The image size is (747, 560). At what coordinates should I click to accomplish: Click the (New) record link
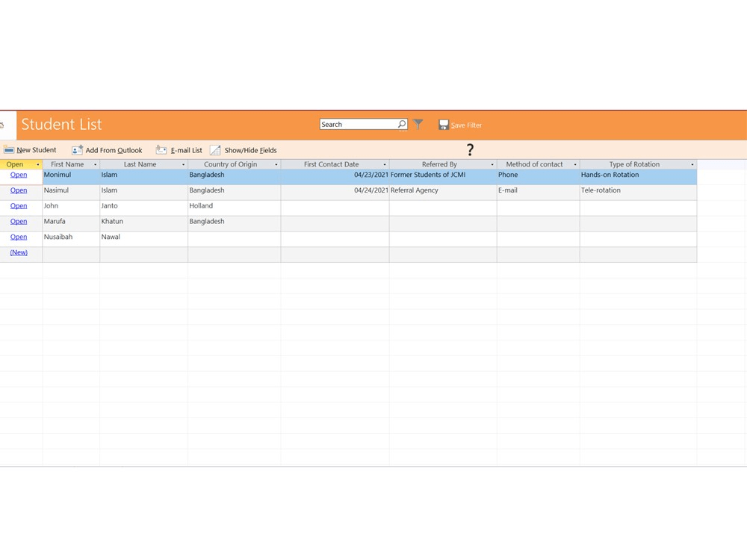[x=19, y=252]
